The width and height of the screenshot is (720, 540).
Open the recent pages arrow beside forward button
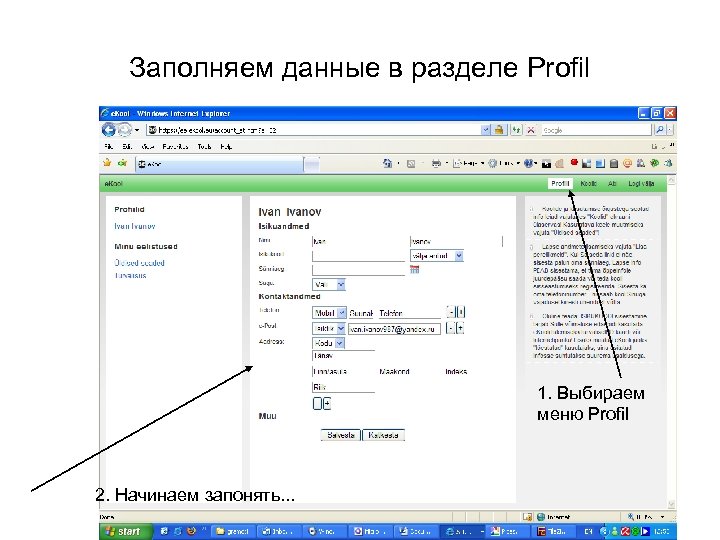tap(137, 130)
